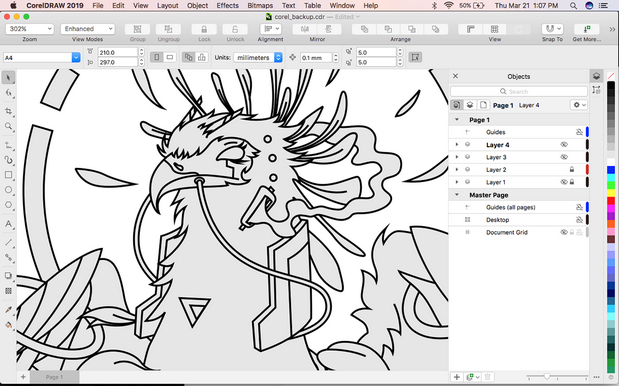
Task: Select the Rectangle tool
Action: click(x=8, y=175)
